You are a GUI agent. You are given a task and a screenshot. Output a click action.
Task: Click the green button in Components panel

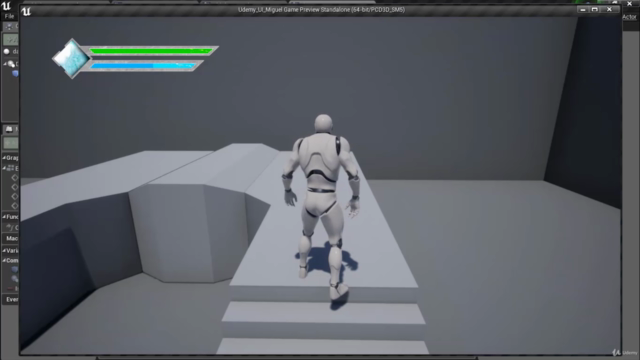tap(11, 40)
